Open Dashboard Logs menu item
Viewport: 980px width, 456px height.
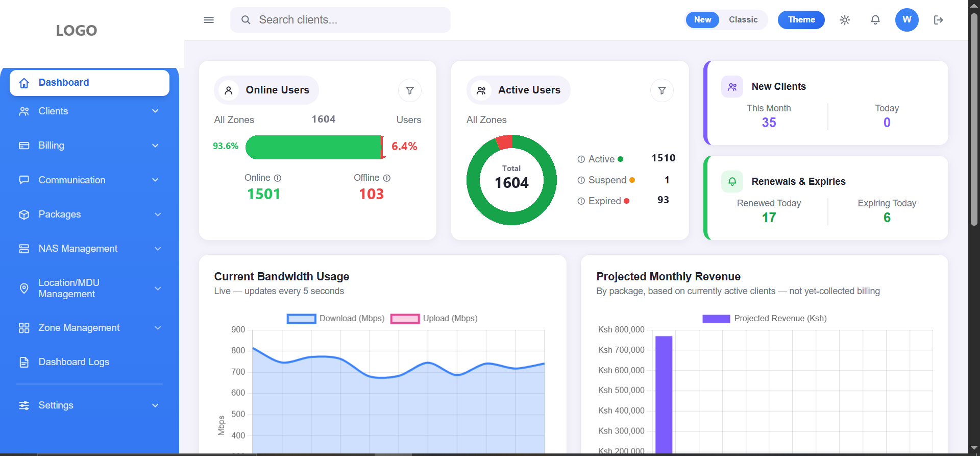pos(89,362)
